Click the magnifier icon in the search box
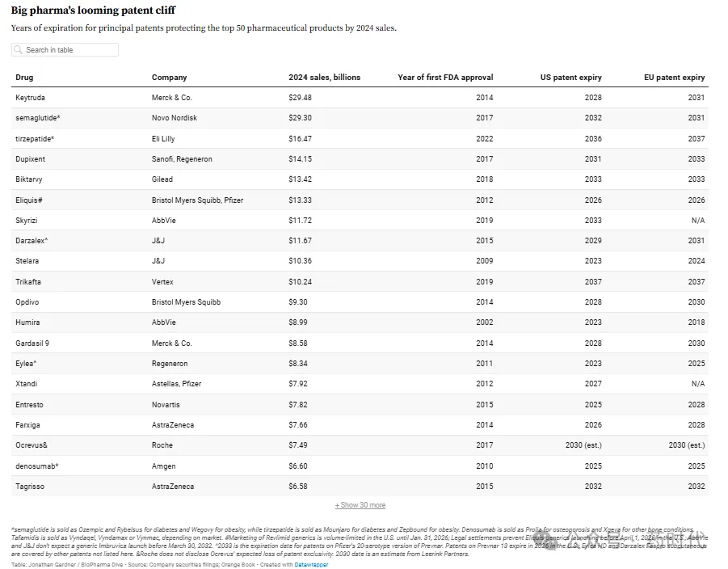This screenshot has height=569, width=728. click(19, 50)
